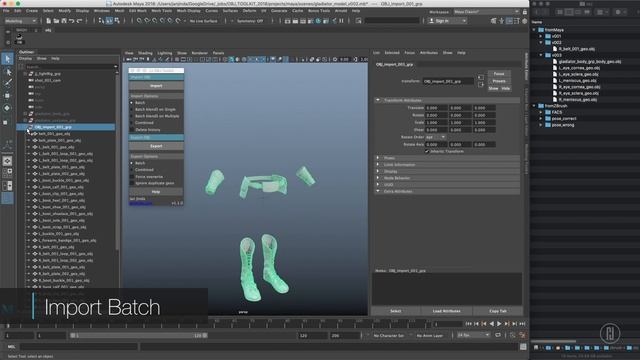Select Batch blendS on Single import option
The image size is (640, 360).
132,109
